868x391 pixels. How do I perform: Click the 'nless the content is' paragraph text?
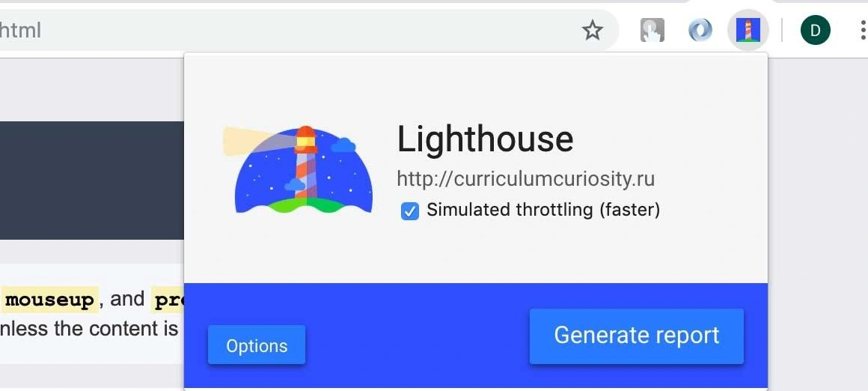[89, 329]
